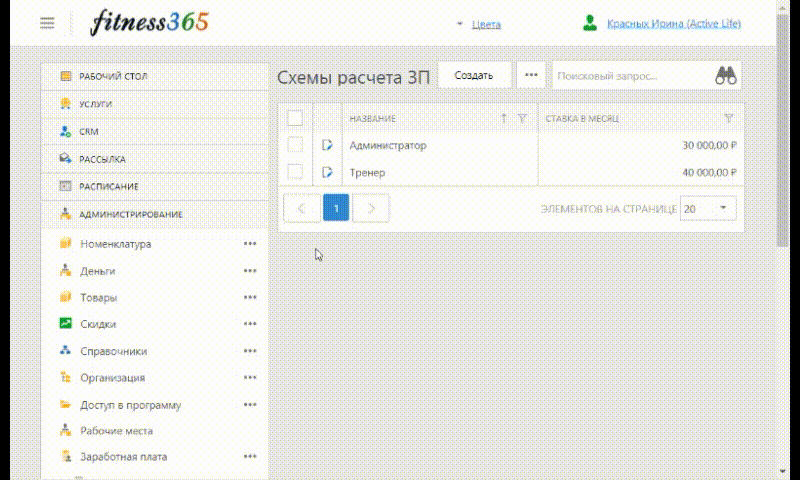This screenshot has width=800, height=480.
Task: Click the fitness365 logo
Action: (149, 23)
